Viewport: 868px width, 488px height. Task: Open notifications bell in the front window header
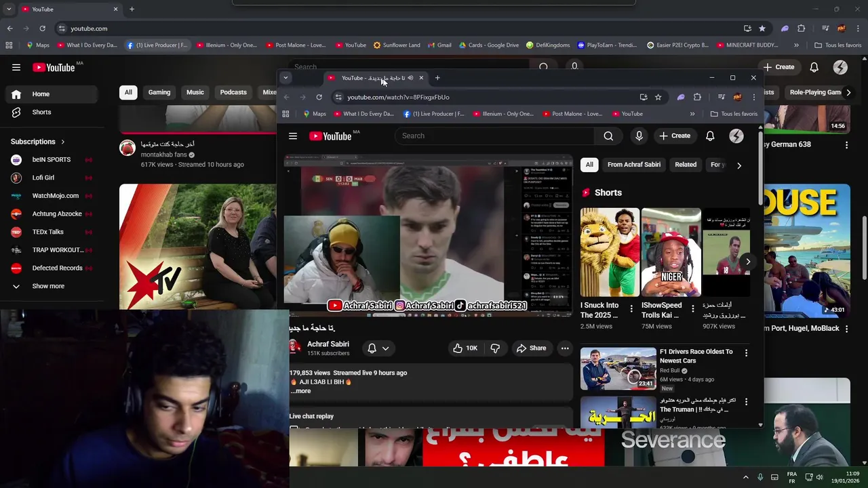click(x=710, y=136)
